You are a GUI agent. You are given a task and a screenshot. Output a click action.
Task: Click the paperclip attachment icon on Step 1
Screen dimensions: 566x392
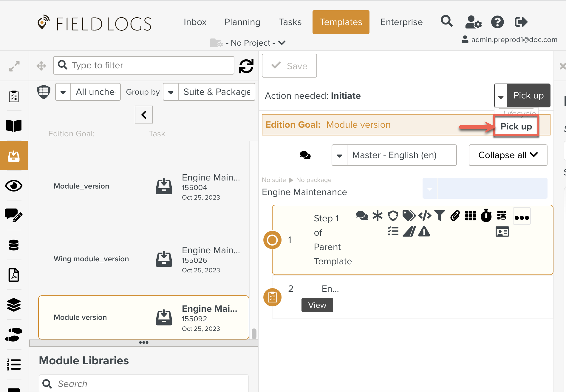(x=455, y=215)
